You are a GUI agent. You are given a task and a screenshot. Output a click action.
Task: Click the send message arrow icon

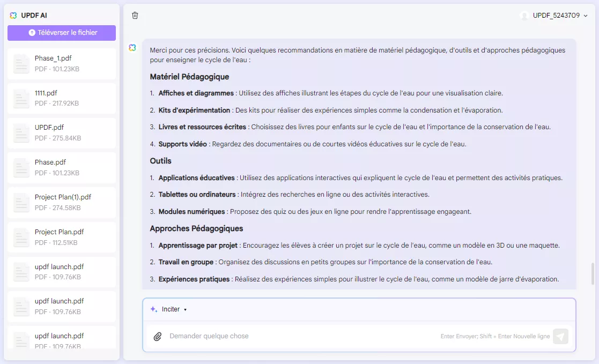(x=560, y=336)
